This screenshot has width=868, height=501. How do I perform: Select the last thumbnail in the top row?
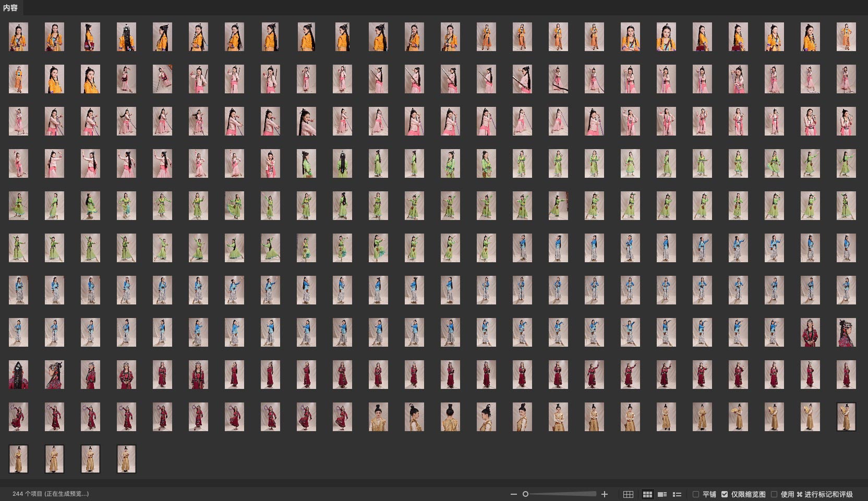click(x=846, y=37)
